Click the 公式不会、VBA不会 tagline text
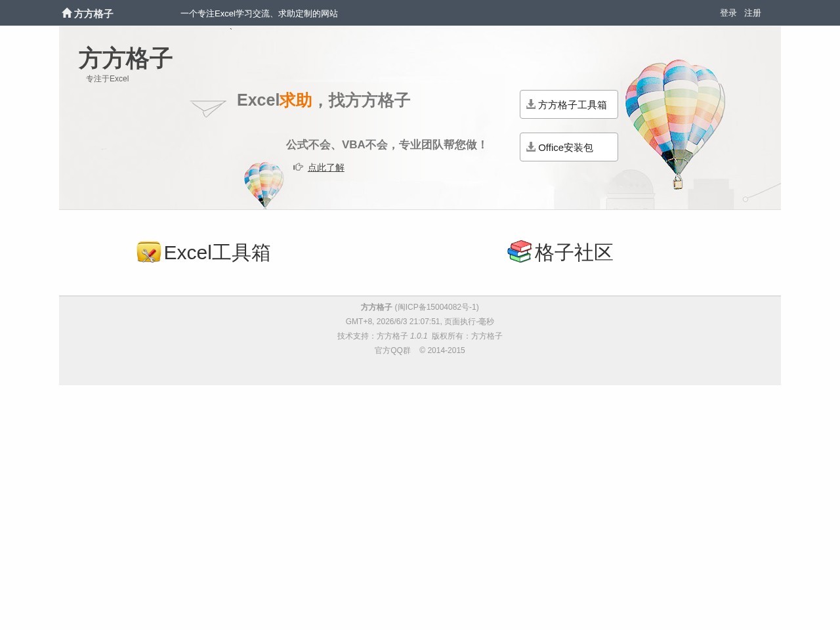 (x=387, y=144)
